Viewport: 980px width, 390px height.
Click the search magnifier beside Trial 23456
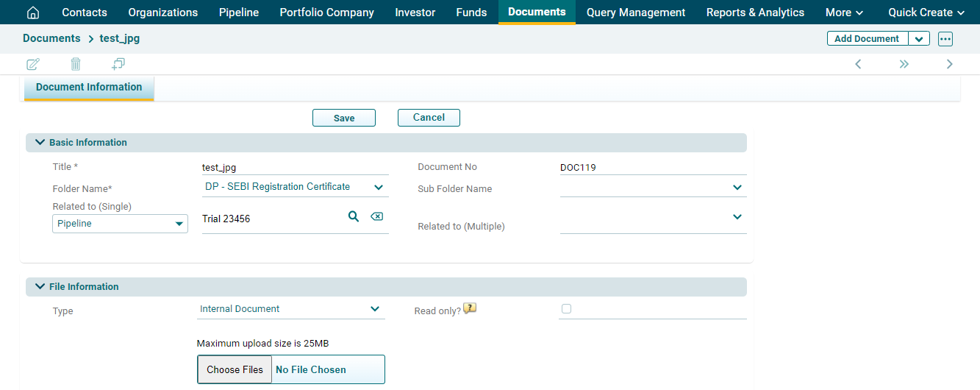354,216
